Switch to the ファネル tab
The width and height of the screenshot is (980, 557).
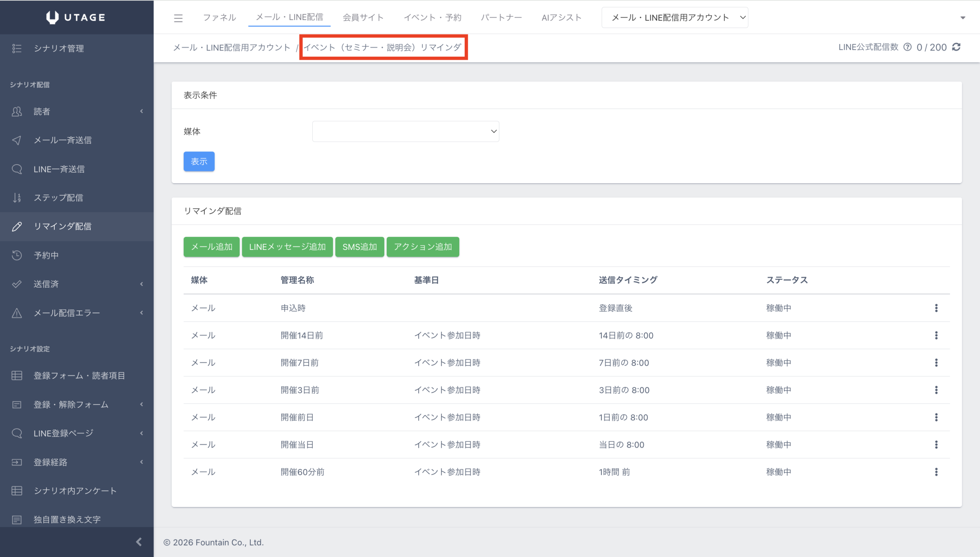tap(219, 18)
